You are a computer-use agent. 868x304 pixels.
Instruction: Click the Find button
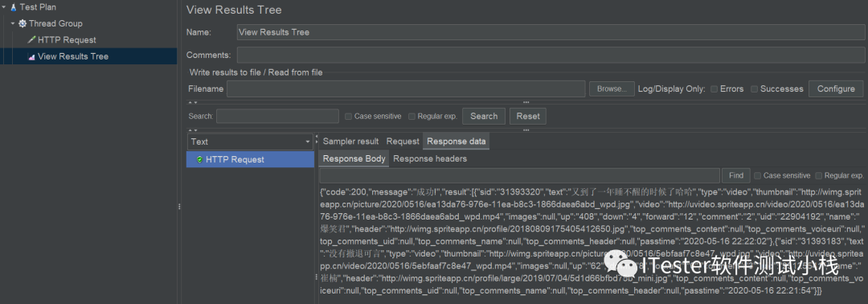click(x=736, y=175)
